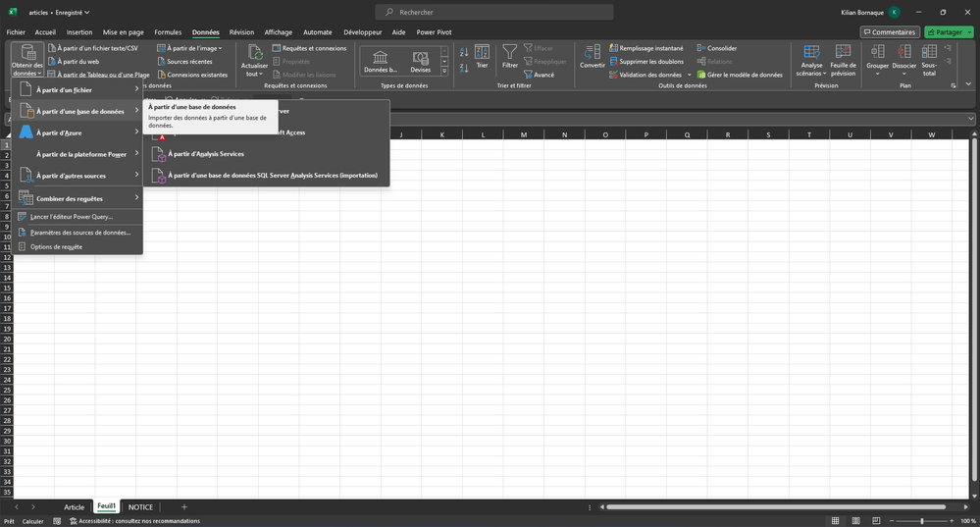This screenshot has width=980, height=527.
Task: Open Gérer le modèle de données
Action: pyautogui.click(x=740, y=75)
